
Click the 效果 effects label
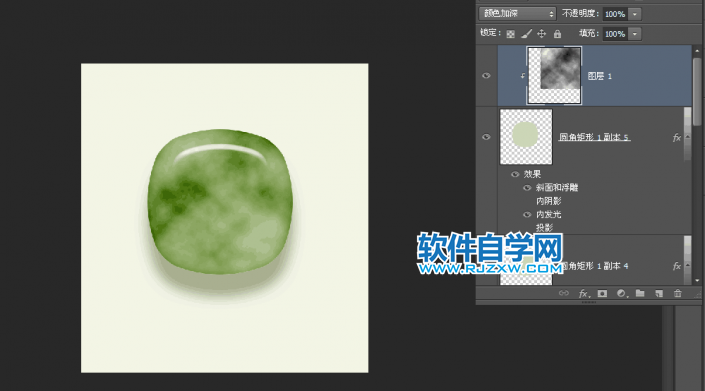click(x=532, y=174)
